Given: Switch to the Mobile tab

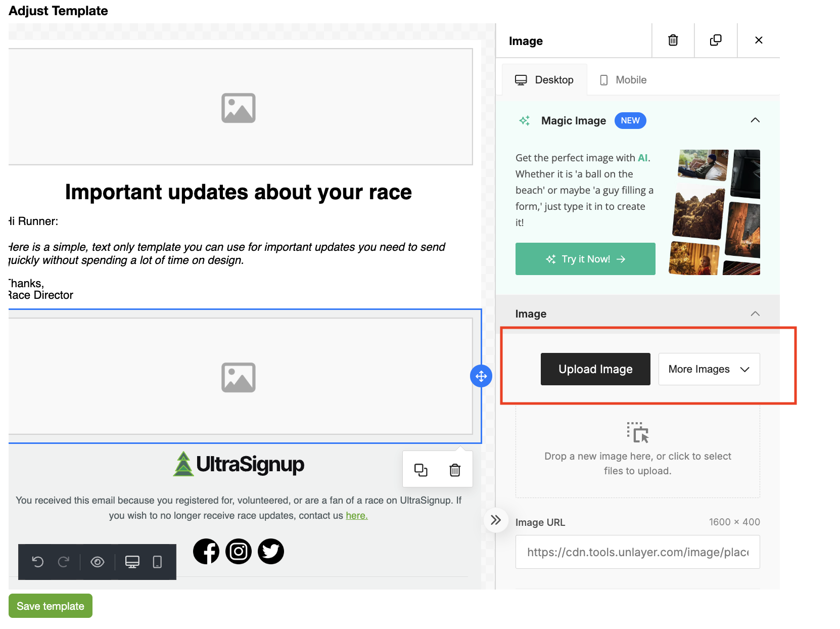Looking at the screenshot, I should point(623,80).
